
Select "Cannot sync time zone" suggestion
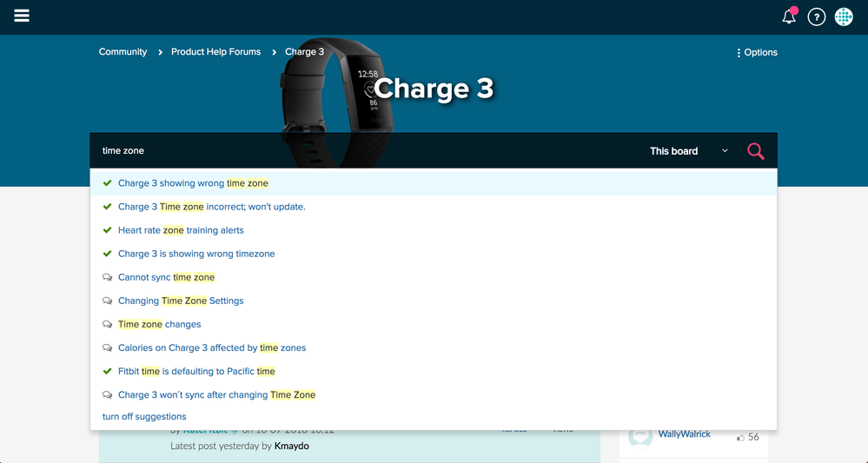[x=166, y=277]
